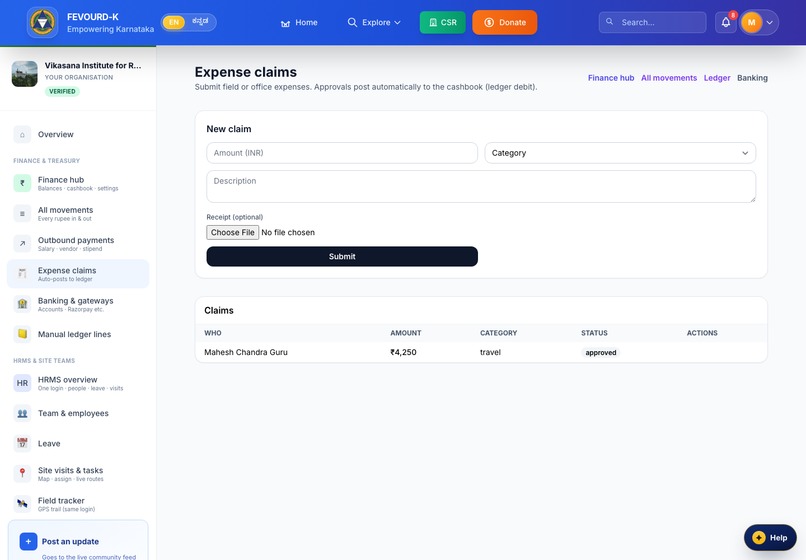Open the Help button
The image size is (806, 560).
(x=770, y=537)
